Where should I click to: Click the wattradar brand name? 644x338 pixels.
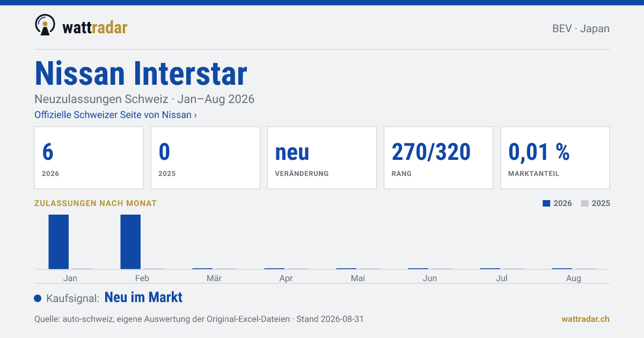click(95, 27)
